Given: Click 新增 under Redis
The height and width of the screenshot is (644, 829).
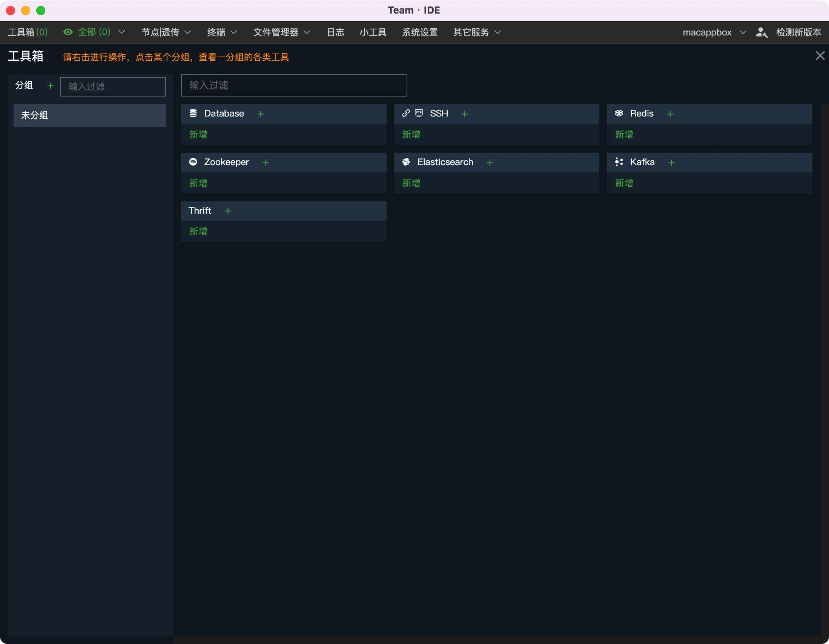Looking at the screenshot, I should [624, 134].
